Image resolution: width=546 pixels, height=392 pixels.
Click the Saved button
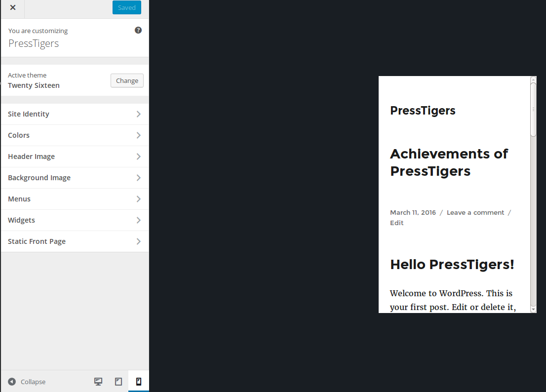(x=127, y=8)
